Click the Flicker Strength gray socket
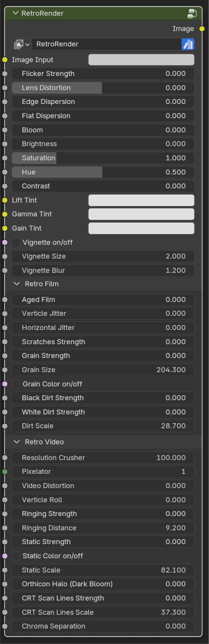The width and height of the screenshot is (209, 644). coord(5,74)
